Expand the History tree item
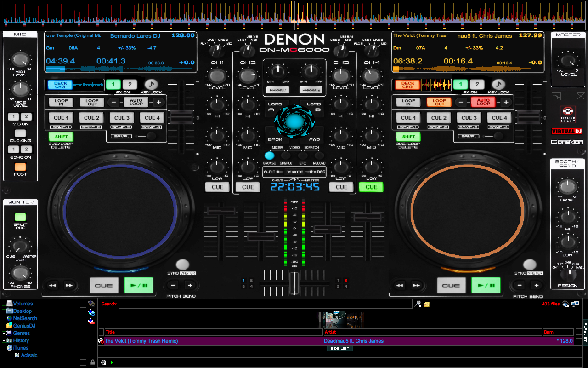 pos(4,340)
